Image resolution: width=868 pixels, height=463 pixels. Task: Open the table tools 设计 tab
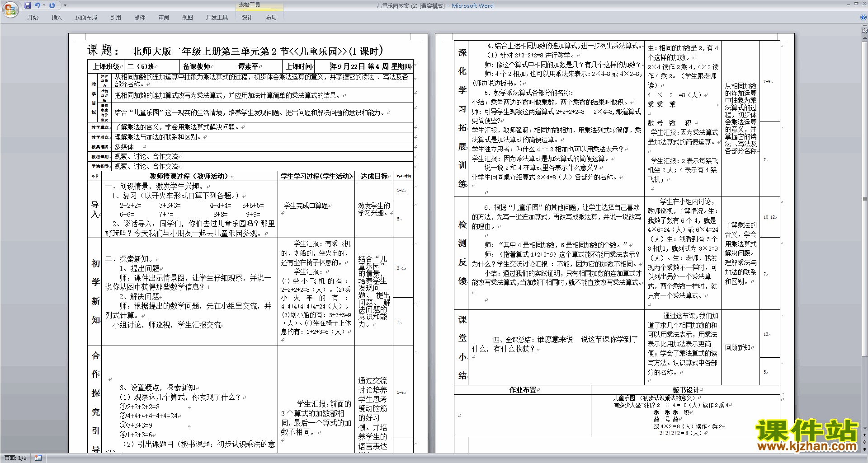[247, 18]
